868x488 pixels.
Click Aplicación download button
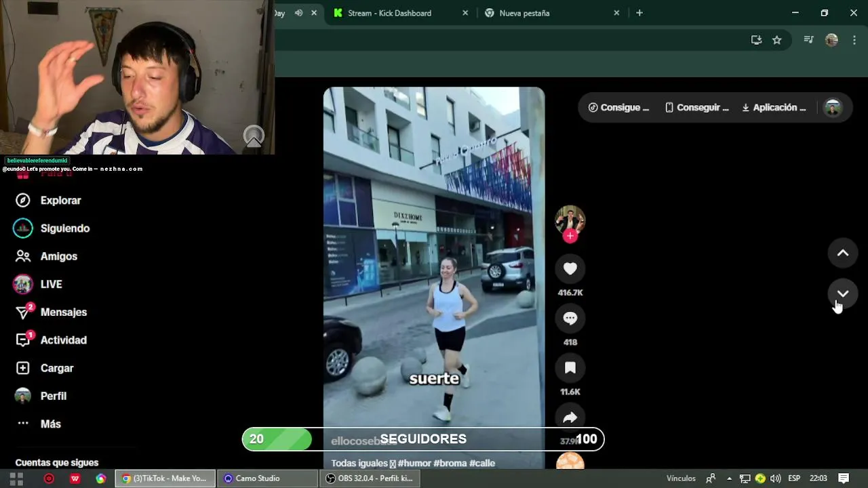pos(774,108)
